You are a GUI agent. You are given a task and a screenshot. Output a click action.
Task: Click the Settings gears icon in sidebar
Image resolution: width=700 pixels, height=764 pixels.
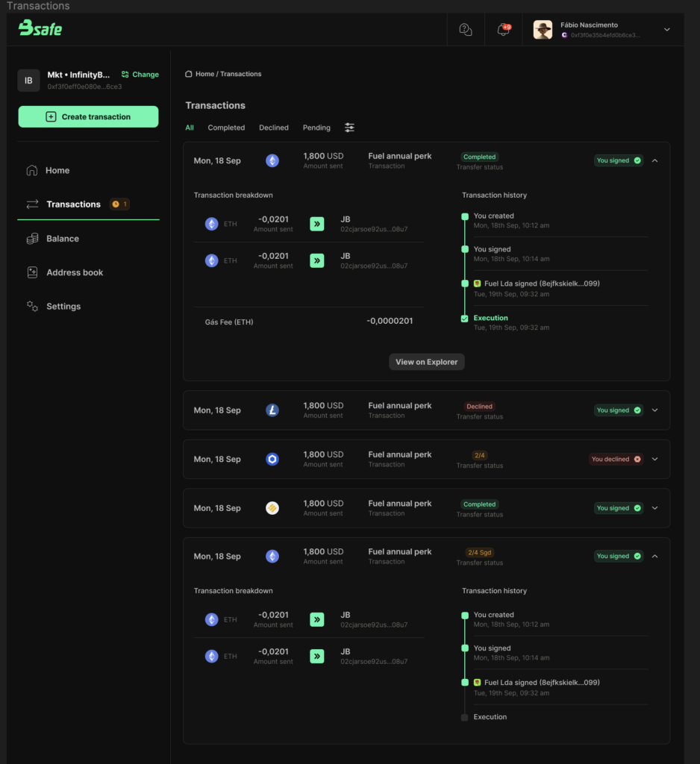tap(32, 306)
